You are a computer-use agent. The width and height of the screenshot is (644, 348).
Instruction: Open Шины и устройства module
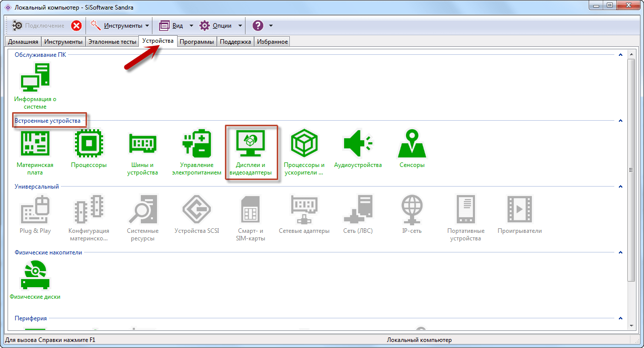pos(142,145)
